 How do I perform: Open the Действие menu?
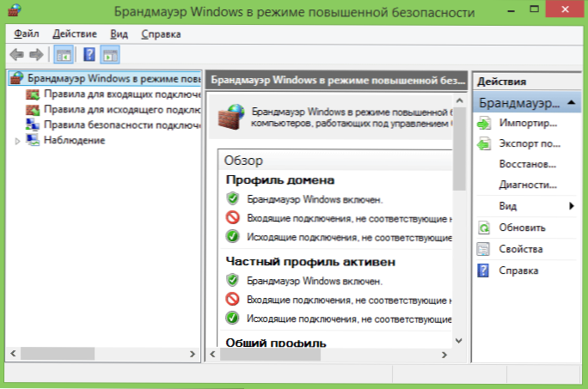(75, 33)
